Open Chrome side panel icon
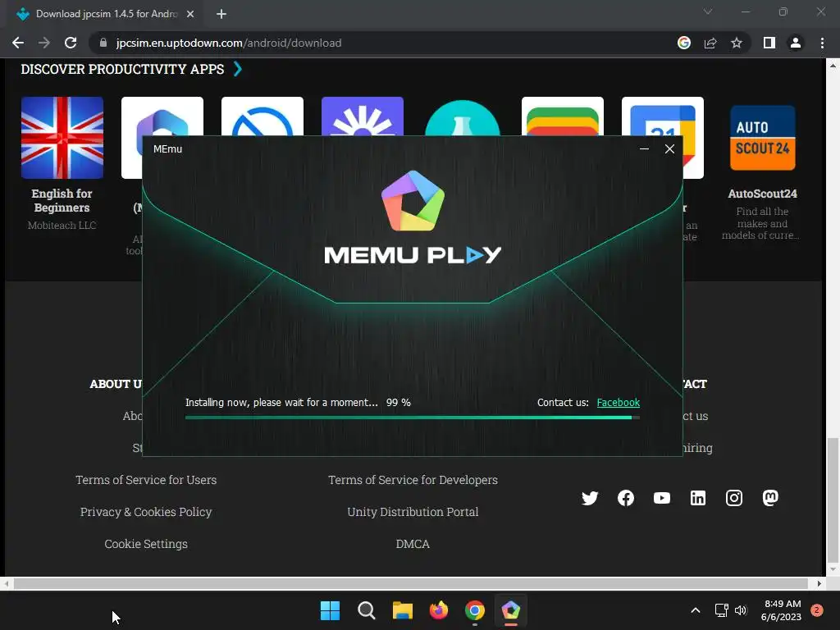This screenshot has width=840, height=630. (769, 43)
